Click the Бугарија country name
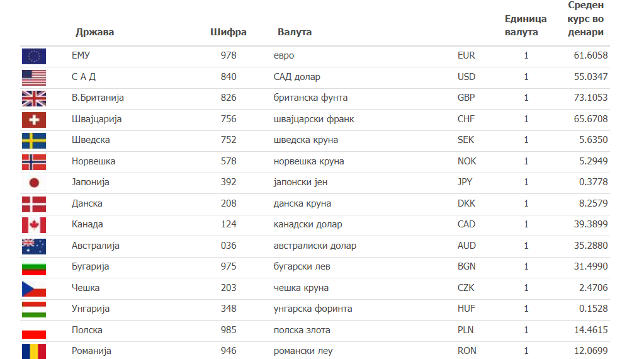Image resolution: width=644 pixels, height=359 pixels. pyautogui.click(x=91, y=266)
